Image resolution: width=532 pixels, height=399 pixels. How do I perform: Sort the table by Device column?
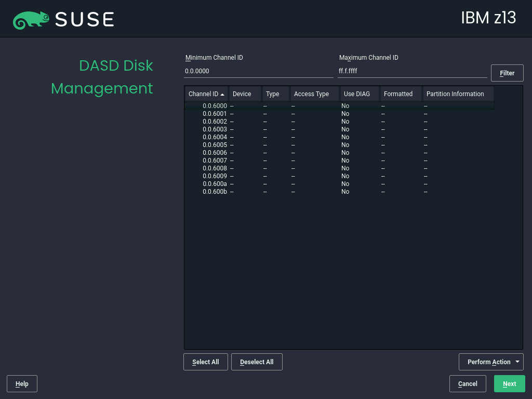click(x=242, y=94)
